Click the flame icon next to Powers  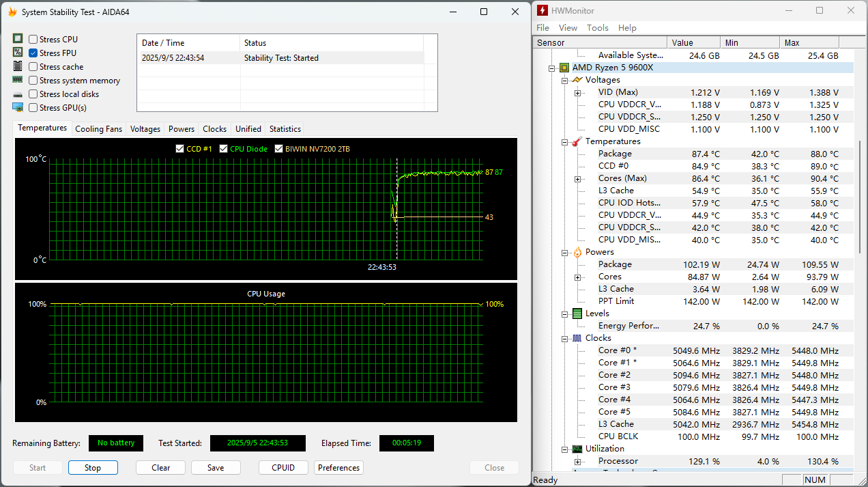[x=577, y=252]
